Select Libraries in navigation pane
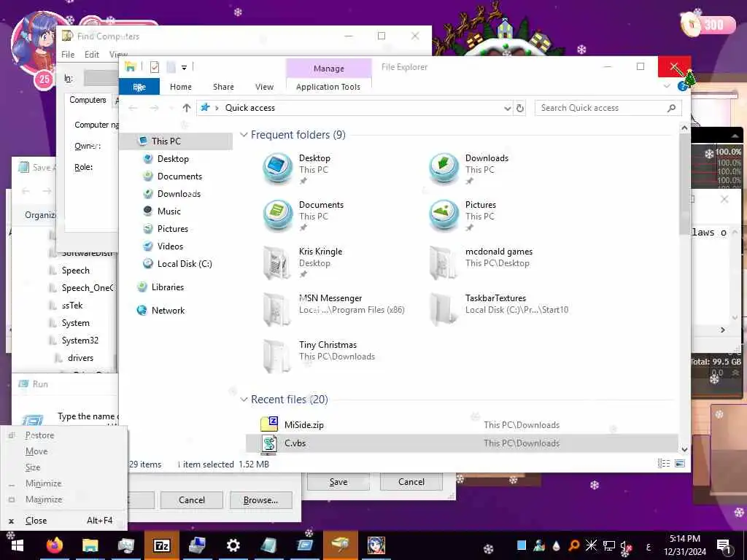This screenshot has width=747, height=560. 167,287
